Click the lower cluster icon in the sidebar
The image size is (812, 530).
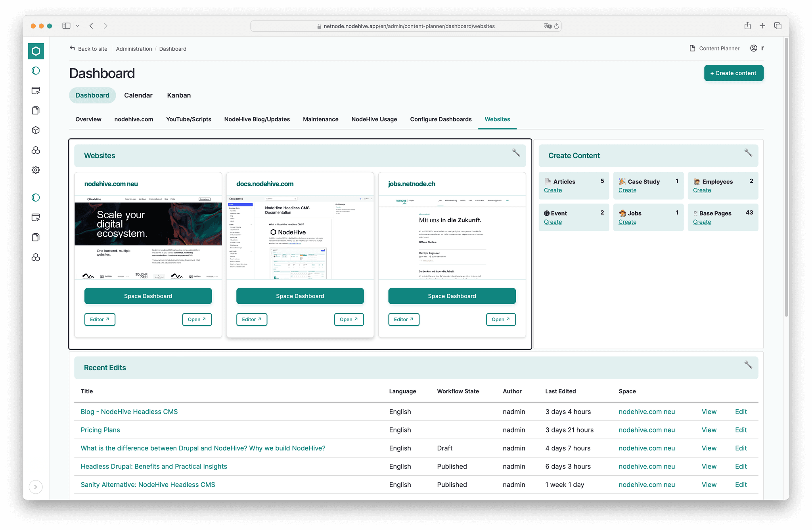pyautogui.click(x=36, y=257)
